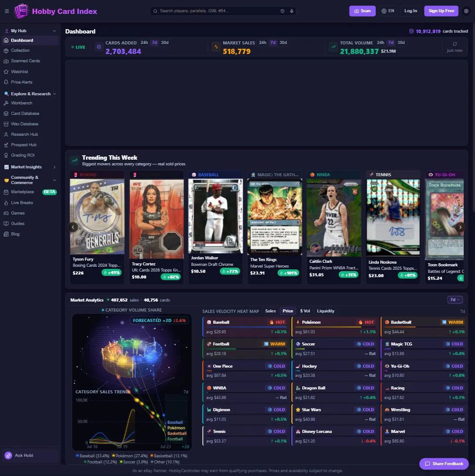This screenshot has width=475, height=476.
Task: Open Baseball HOT heat map tile
Action: pos(246,327)
